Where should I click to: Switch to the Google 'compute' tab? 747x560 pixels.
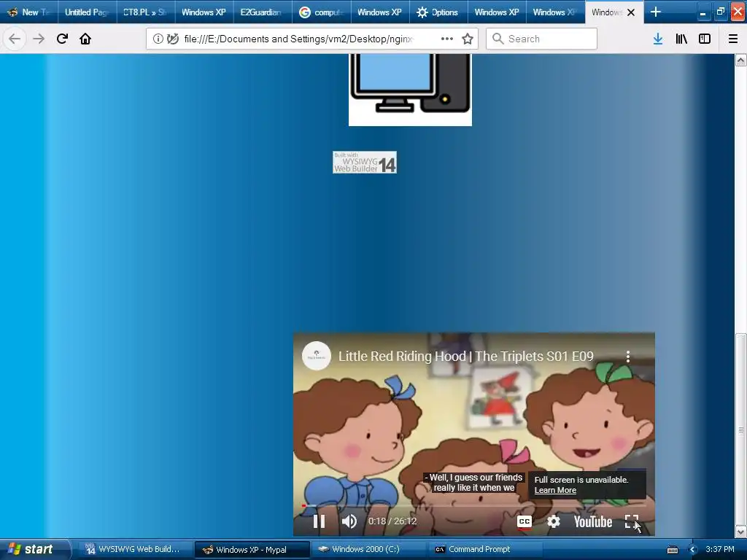click(321, 12)
